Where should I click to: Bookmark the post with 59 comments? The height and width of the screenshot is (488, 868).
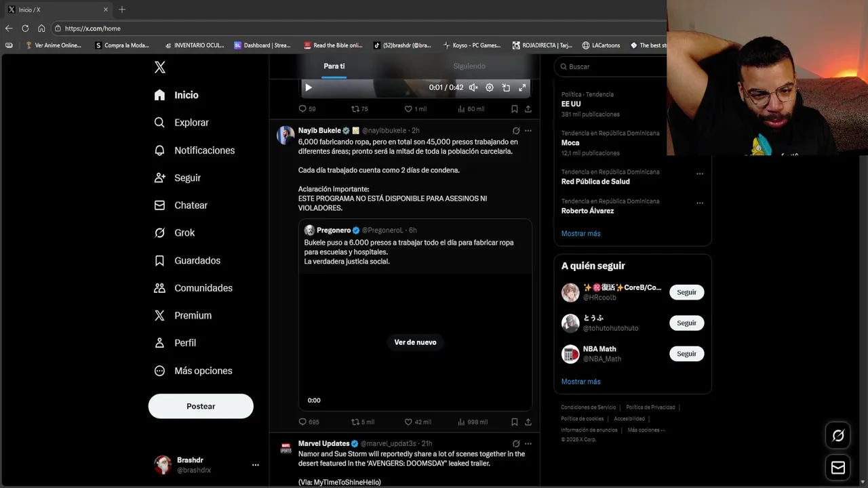tap(515, 108)
